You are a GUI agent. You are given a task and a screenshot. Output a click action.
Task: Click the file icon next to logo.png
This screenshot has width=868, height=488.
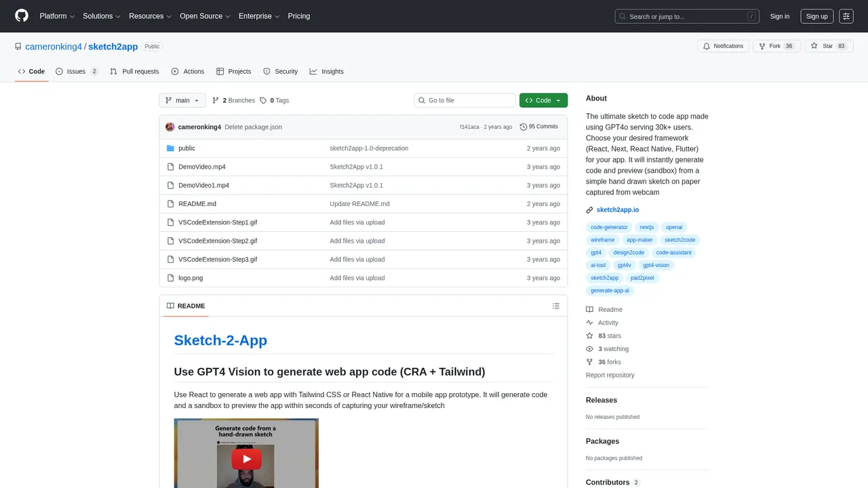[171, 278]
